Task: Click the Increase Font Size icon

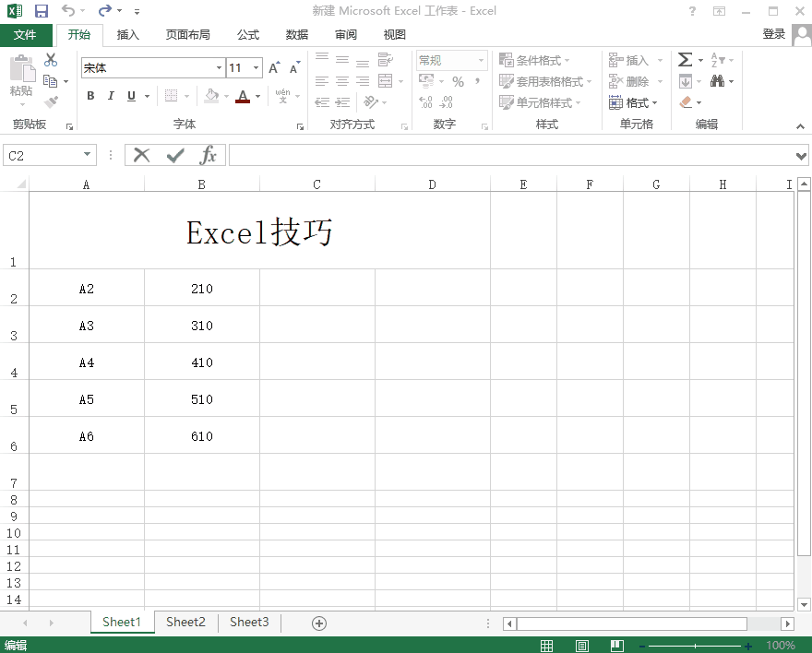Action: [274, 67]
